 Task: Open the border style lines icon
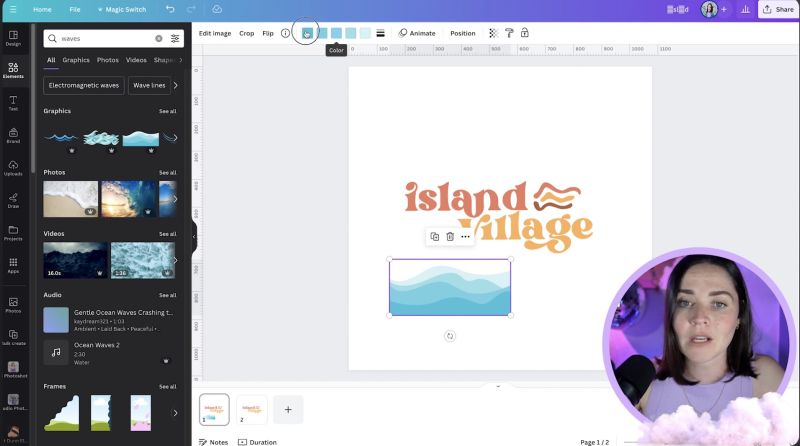coord(380,33)
